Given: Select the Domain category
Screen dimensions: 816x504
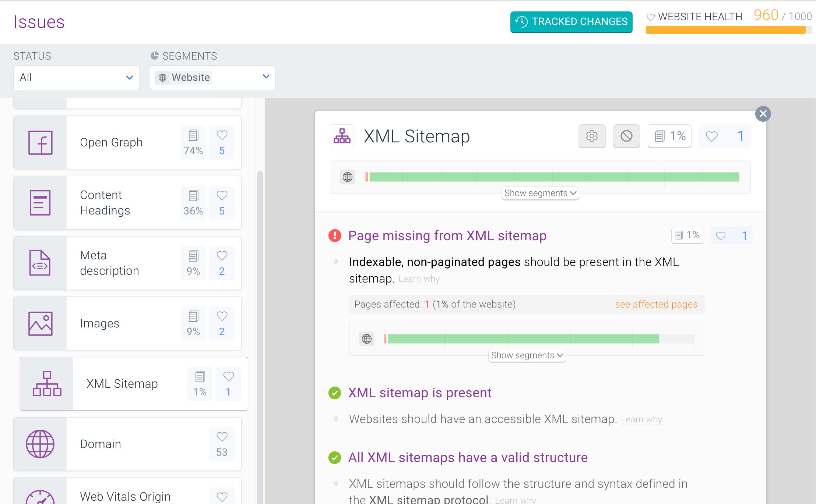Looking at the screenshot, I should coord(127,444).
